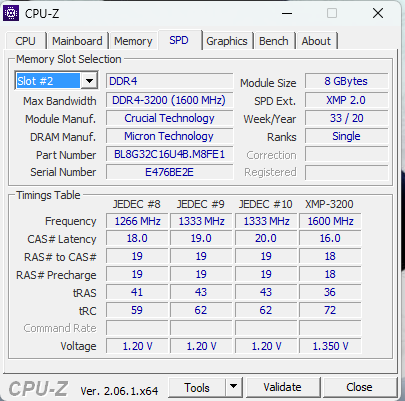Switch to the Bench tab
The image size is (405, 401).
(x=274, y=41)
